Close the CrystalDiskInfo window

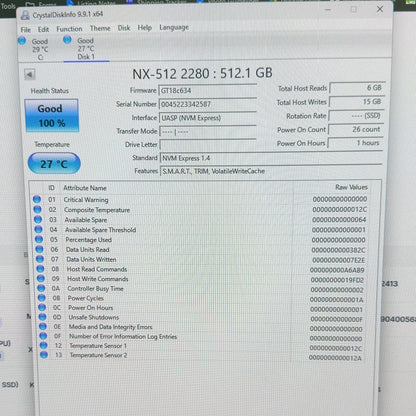click(x=380, y=9)
